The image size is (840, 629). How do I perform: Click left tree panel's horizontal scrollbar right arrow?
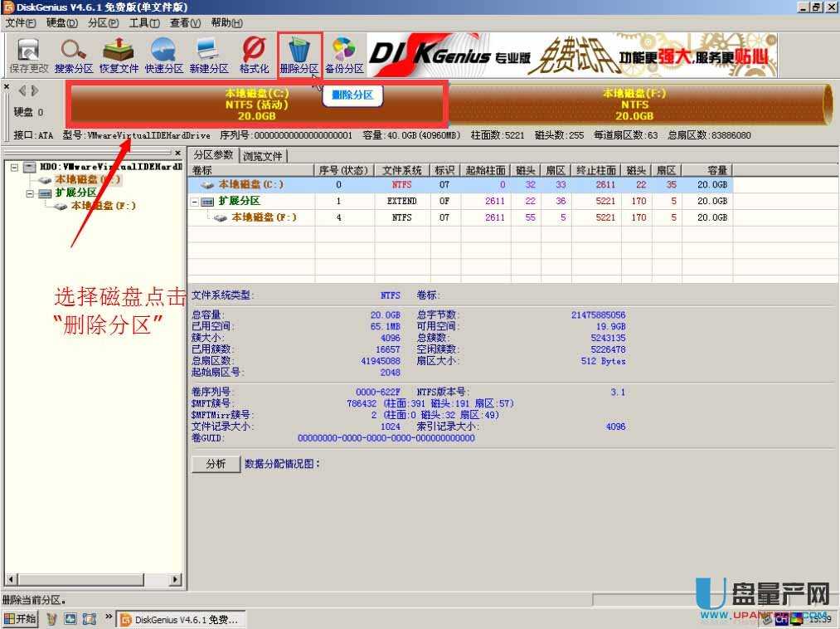tap(176, 579)
